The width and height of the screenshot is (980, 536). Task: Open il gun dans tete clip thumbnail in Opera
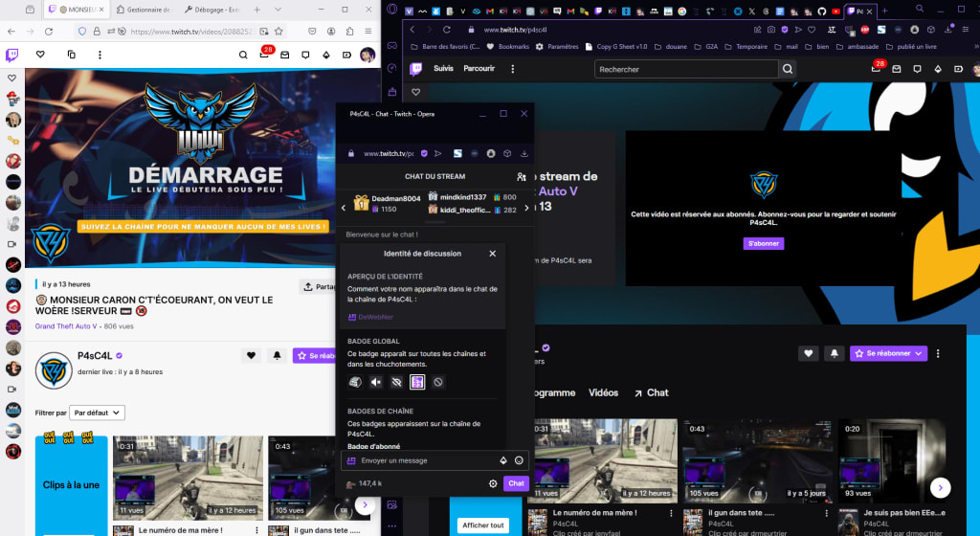(x=757, y=461)
